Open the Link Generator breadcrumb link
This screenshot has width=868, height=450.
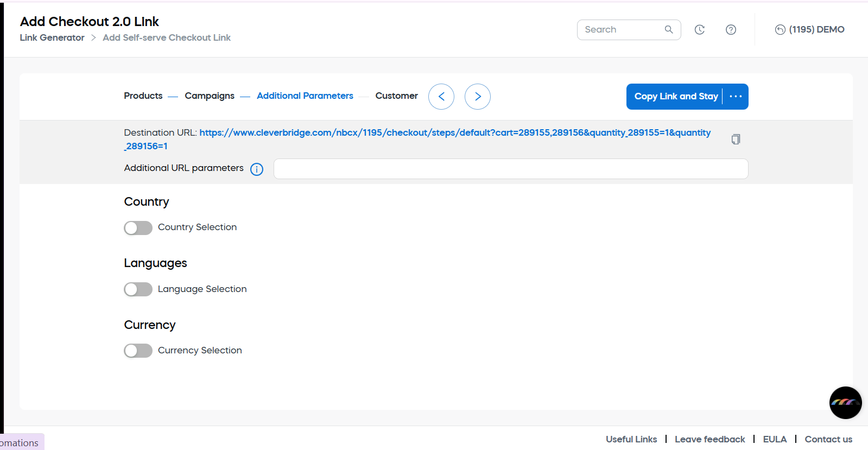pos(52,38)
